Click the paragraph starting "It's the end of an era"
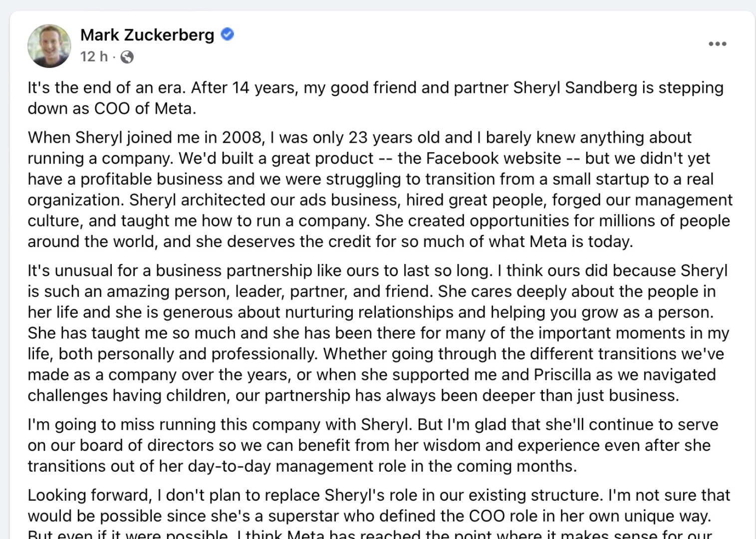756x539 pixels. 375,98
